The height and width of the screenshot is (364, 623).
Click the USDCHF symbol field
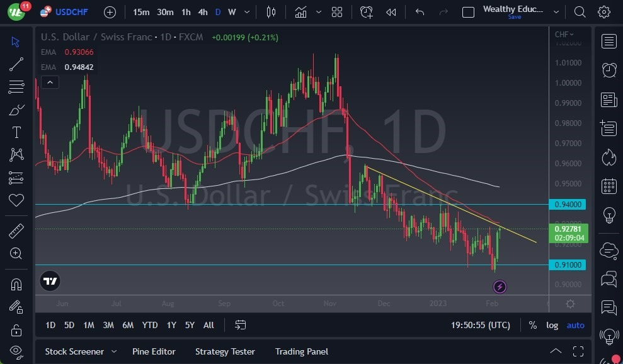[71, 11]
